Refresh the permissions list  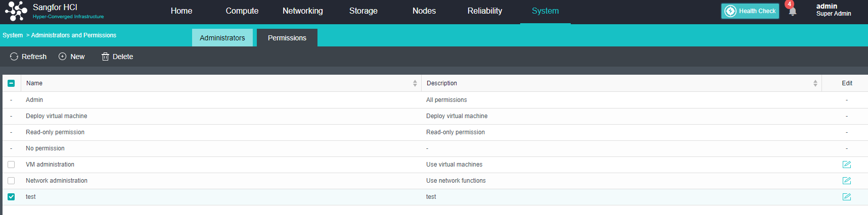point(28,57)
